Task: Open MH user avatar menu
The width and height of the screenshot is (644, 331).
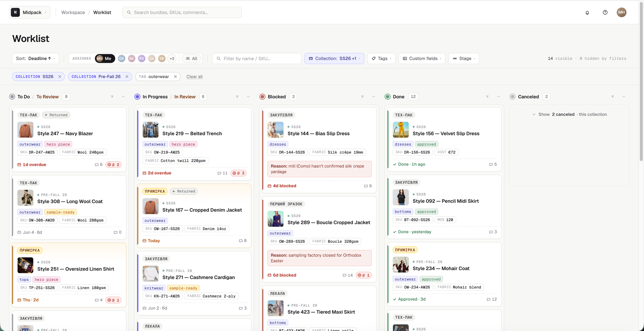Action: coord(621,13)
